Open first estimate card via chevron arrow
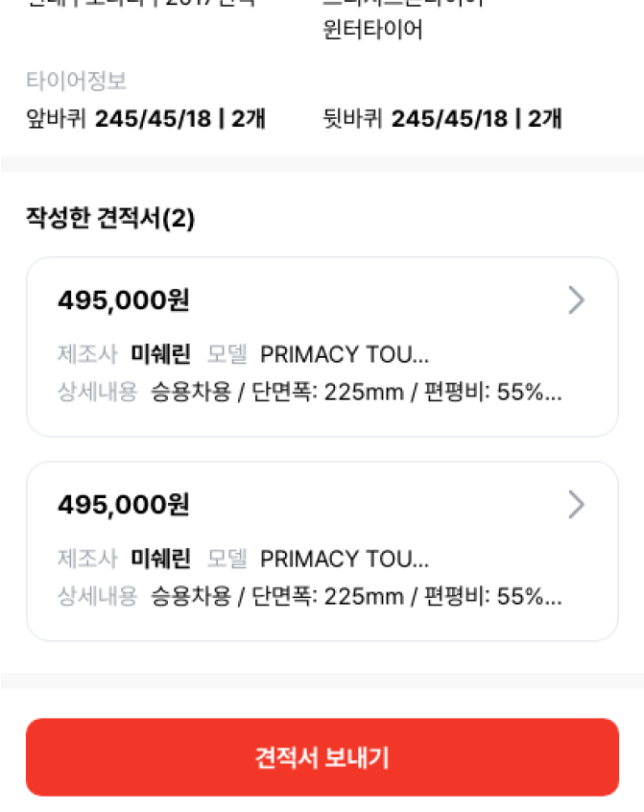 [576, 300]
